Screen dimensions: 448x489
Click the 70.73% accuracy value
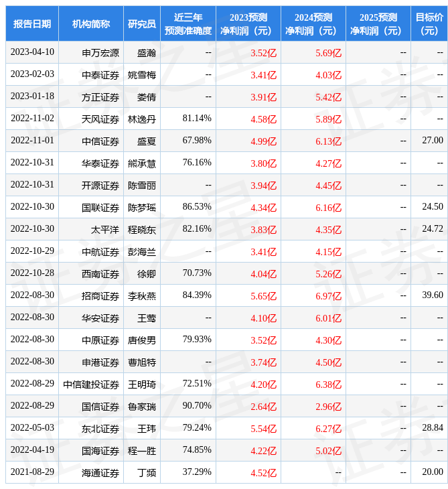(197, 273)
